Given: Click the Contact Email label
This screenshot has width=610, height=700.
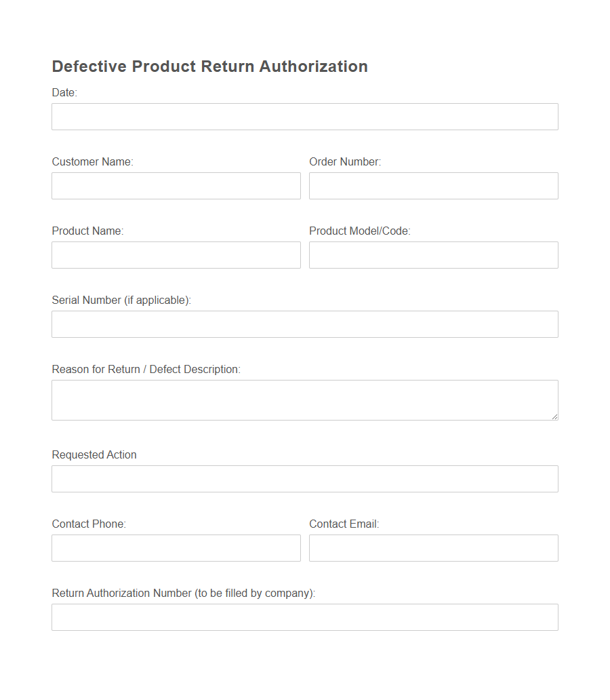Looking at the screenshot, I should coord(344,524).
